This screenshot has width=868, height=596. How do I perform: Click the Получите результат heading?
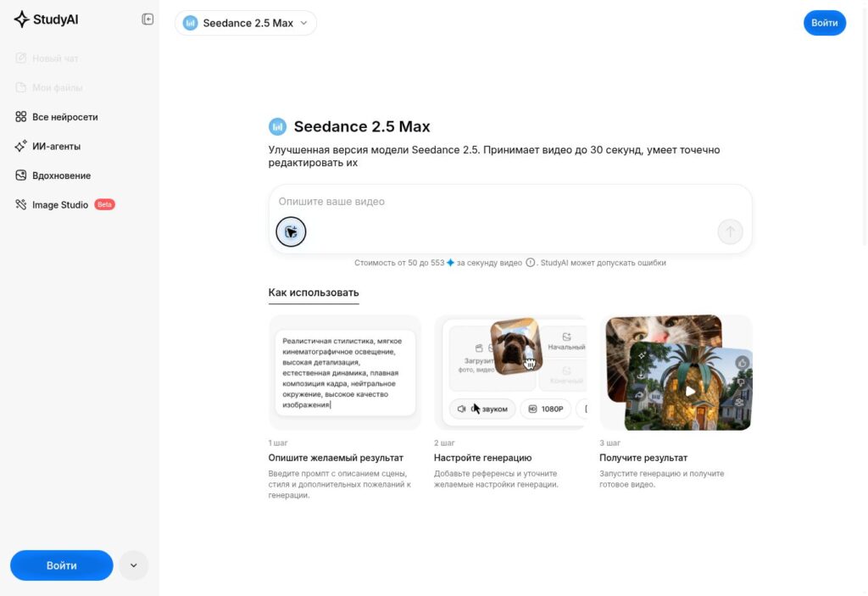pos(643,458)
